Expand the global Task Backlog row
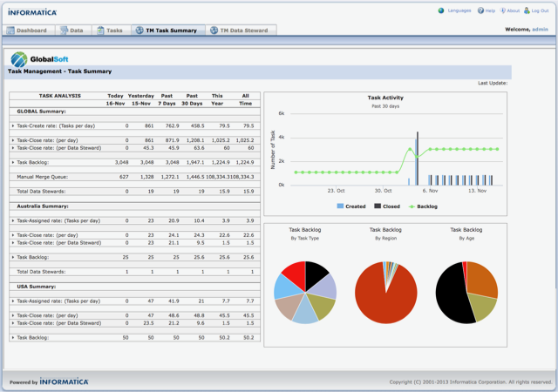558x392 pixels. coord(13,163)
